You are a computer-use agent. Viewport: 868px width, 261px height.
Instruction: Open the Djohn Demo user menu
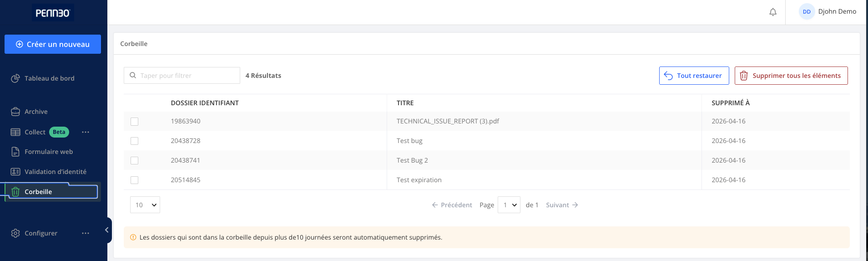828,12
